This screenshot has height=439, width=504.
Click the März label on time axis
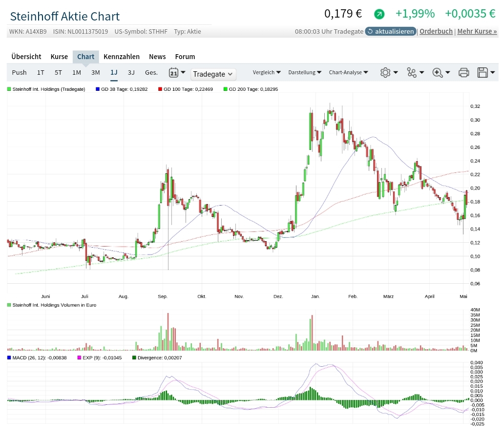coord(388,296)
